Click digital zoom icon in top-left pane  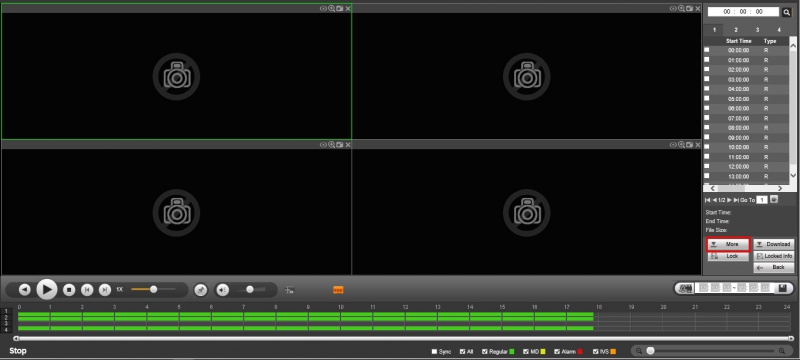click(332, 9)
